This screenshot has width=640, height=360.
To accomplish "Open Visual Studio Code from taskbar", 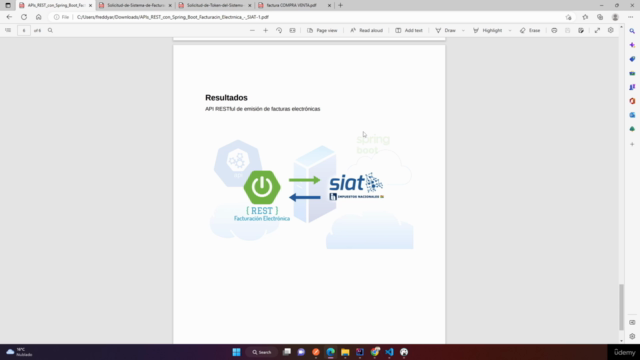I will tap(389, 352).
